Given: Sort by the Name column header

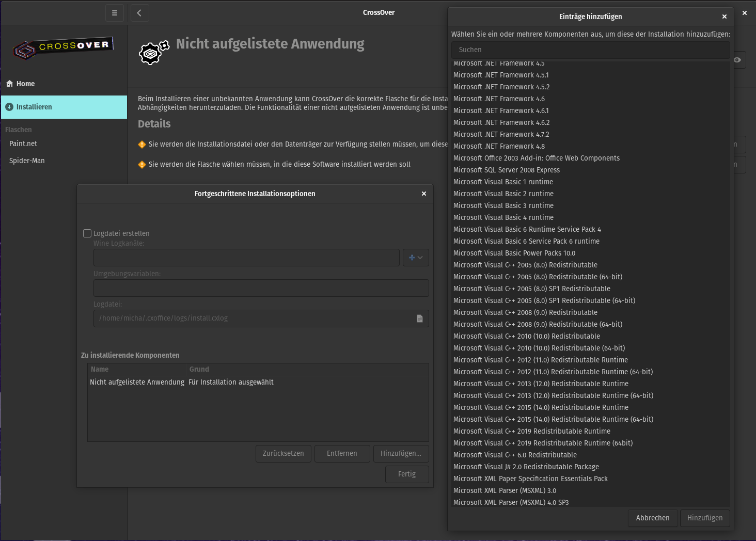Looking at the screenshot, I should (x=137, y=370).
